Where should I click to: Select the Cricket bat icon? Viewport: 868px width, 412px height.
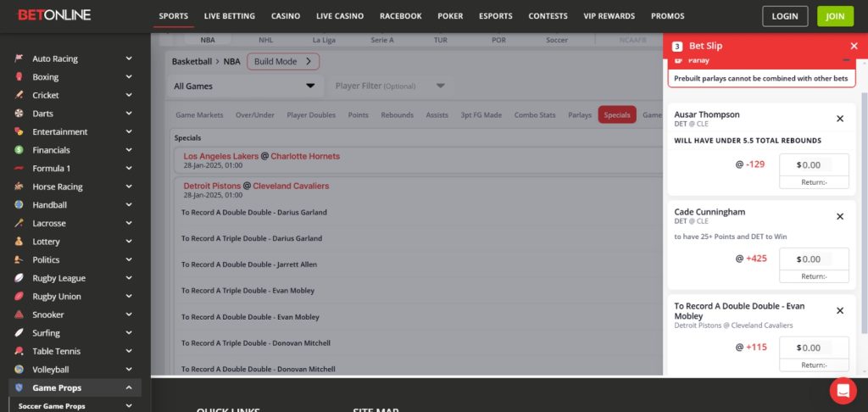pos(19,95)
